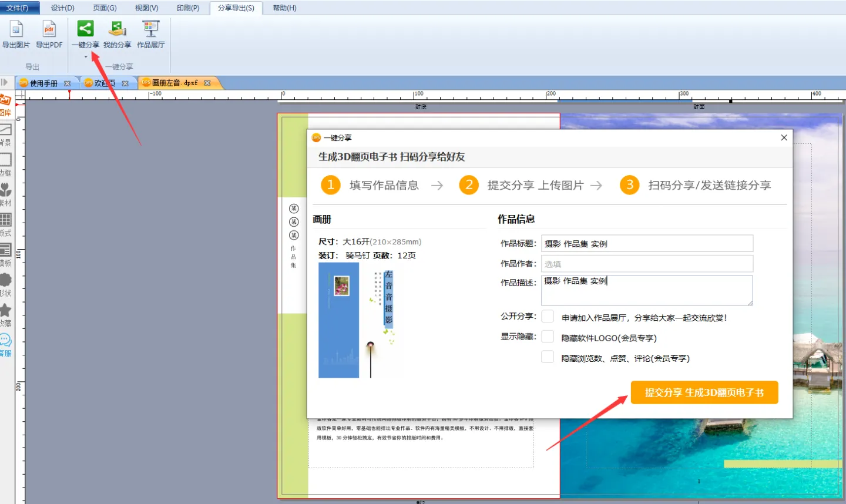This screenshot has height=504, width=846.
Task: Open the 收藏 favorites star in sidebar
Action: tap(6, 311)
